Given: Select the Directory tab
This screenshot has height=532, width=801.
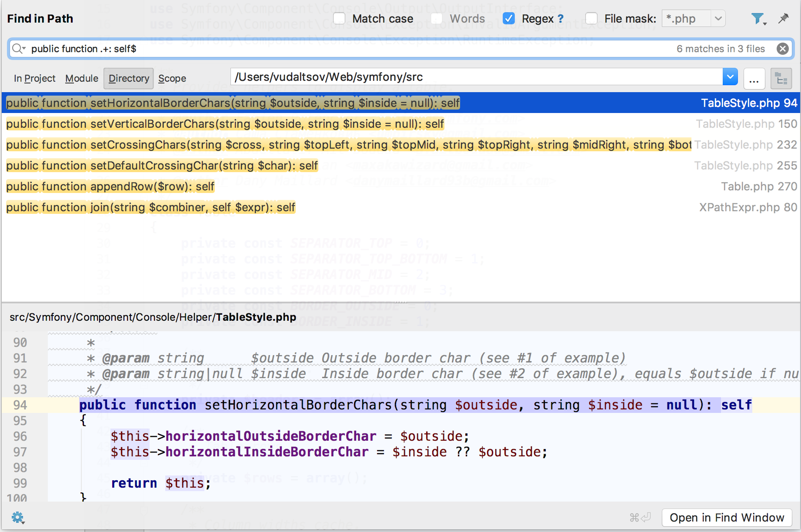Looking at the screenshot, I should point(129,78).
